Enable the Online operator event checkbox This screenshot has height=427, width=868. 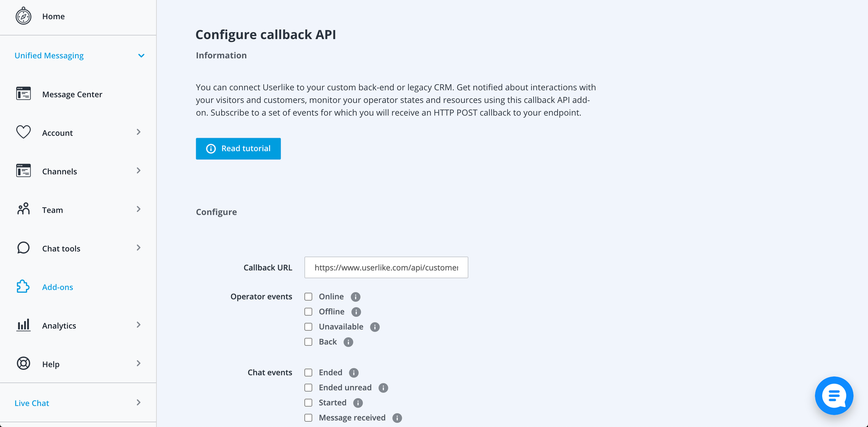click(x=309, y=297)
